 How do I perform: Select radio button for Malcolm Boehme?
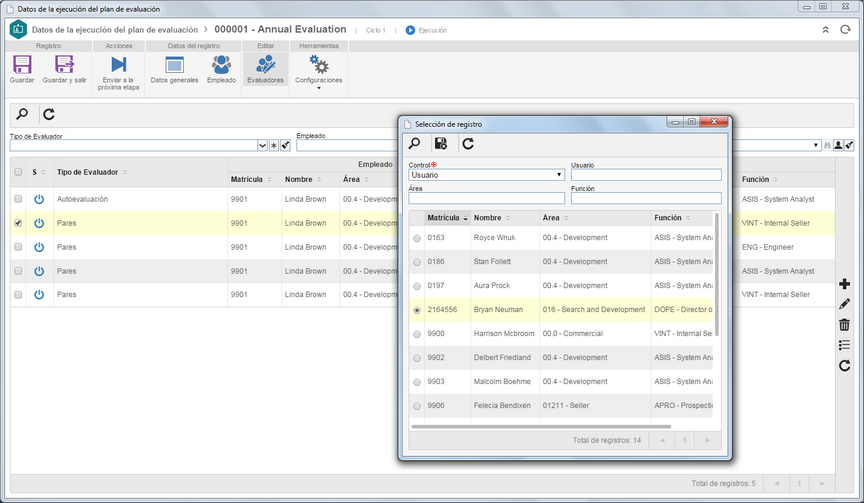417,382
